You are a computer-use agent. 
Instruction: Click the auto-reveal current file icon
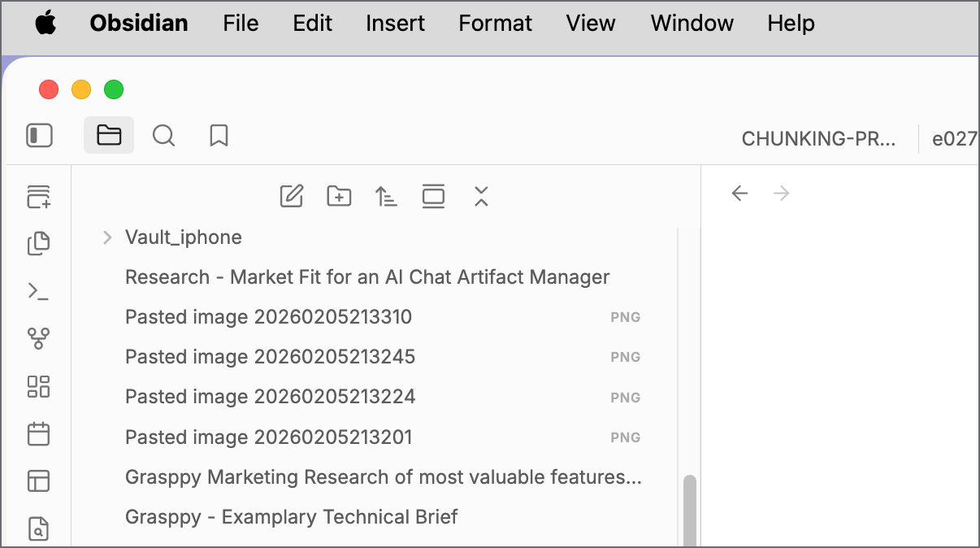433,196
